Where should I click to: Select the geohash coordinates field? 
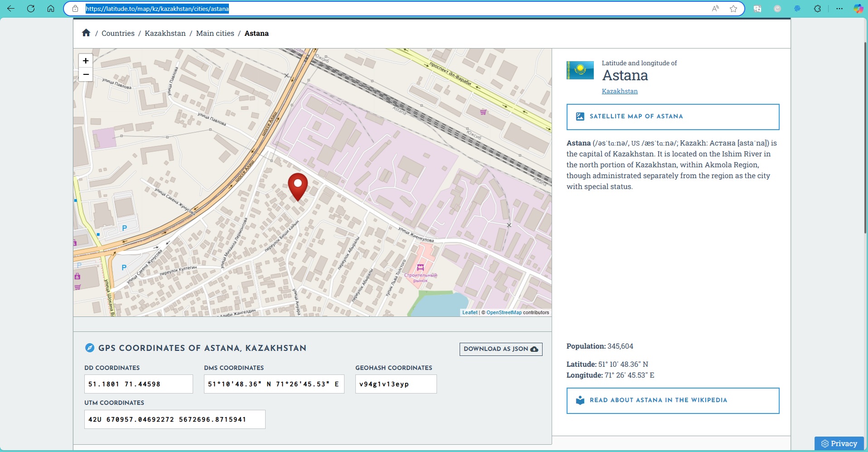point(396,384)
